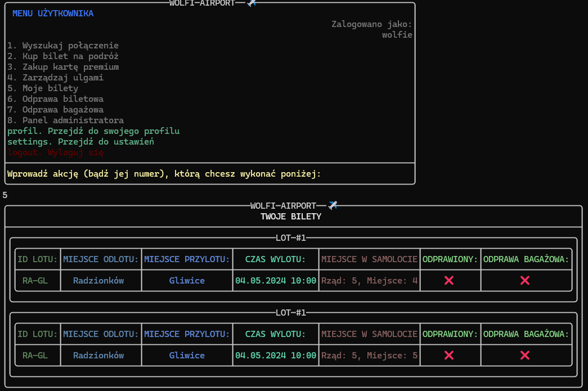This screenshot has height=391, width=588.
Task: Open option 6 Odprawa biletowa
Action: tap(56, 99)
